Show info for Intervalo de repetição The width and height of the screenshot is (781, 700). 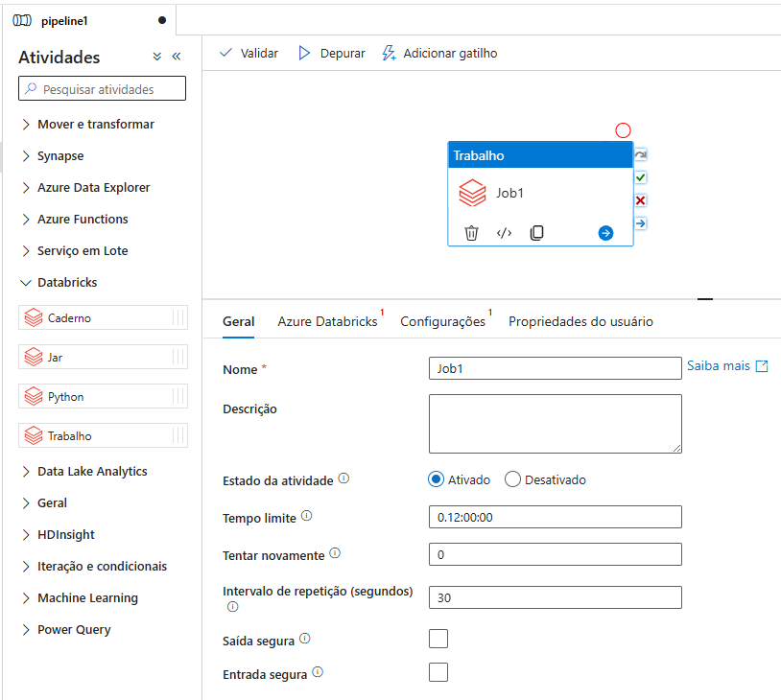coord(232,606)
